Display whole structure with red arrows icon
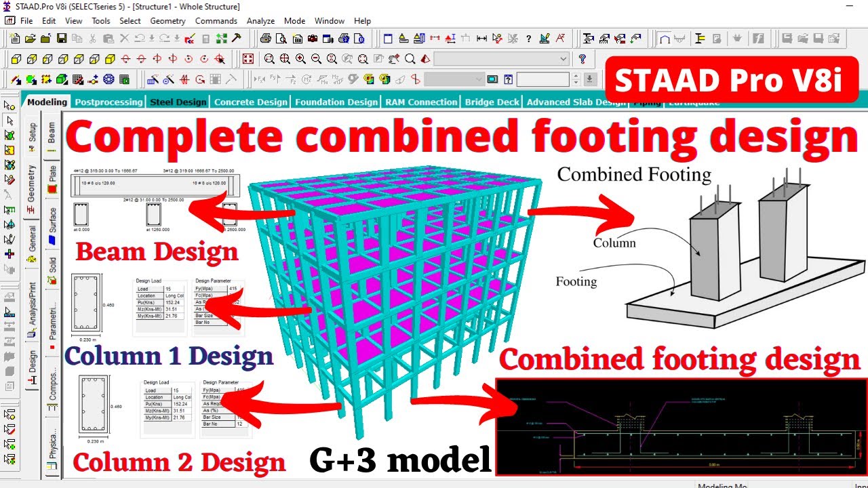This screenshot has height=488, width=868. tap(248, 59)
